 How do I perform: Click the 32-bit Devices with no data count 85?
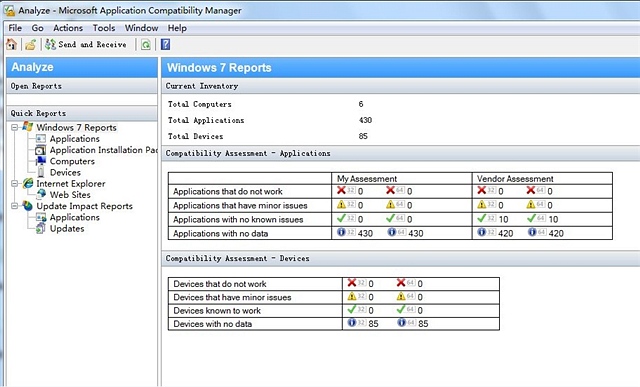[373, 324]
